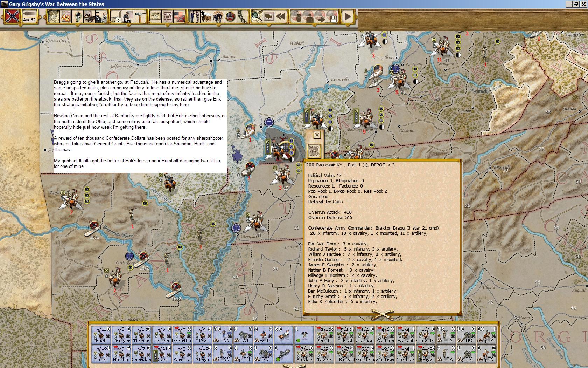588x368 pixels.
Task: Select the 24 GA cavalry unit card
Action: click(x=486, y=335)
